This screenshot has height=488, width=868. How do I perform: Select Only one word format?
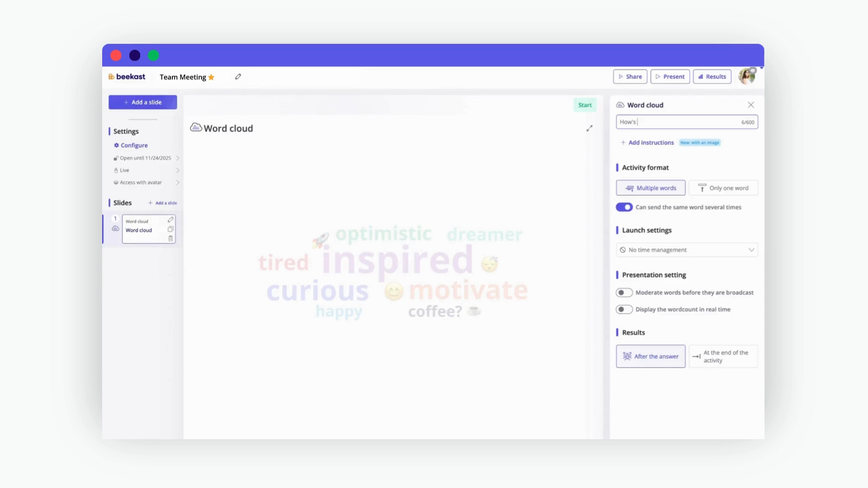[x=723, y=188]
